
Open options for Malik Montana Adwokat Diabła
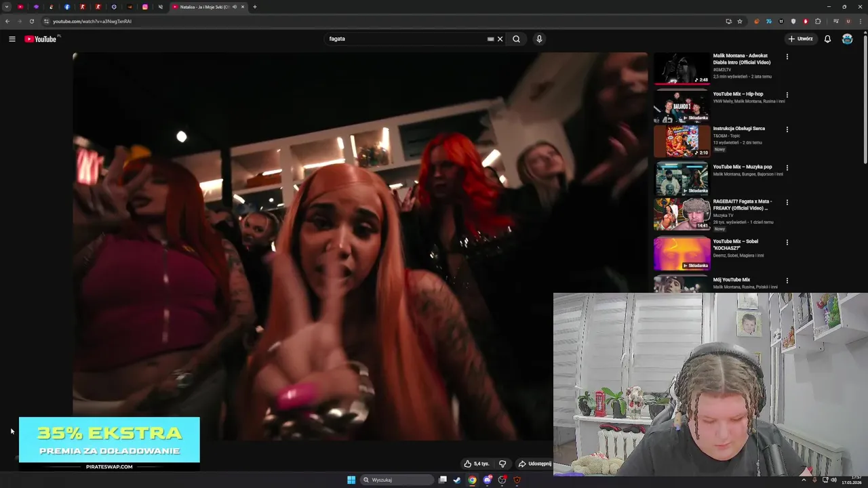(x=787, y=57)
